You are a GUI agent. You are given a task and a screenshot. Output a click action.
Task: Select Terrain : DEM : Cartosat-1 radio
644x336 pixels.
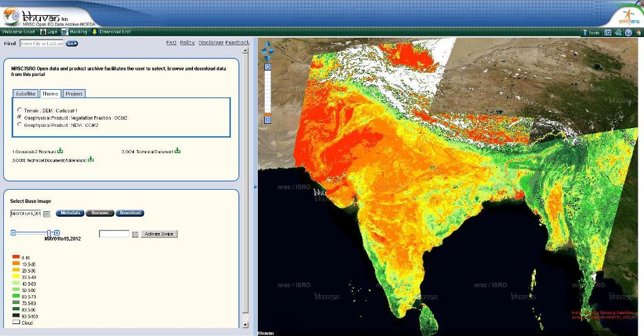coord(19,110)
